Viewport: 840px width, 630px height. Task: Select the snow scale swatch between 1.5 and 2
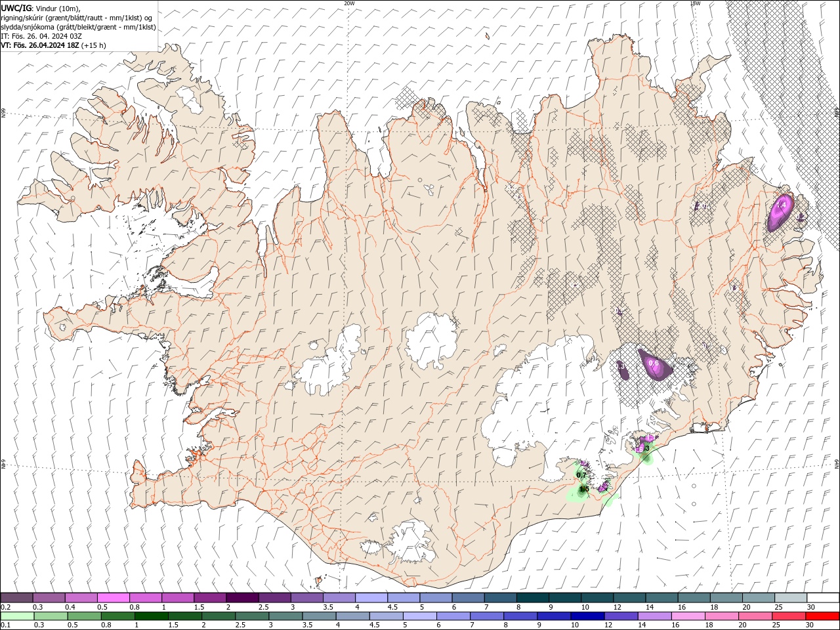click(x=210, y=598)
